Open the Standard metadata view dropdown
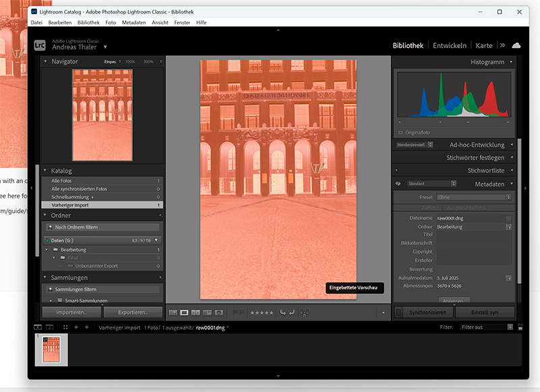The height and width of the screenshot is (392, 540). click(x=432, y=184)
